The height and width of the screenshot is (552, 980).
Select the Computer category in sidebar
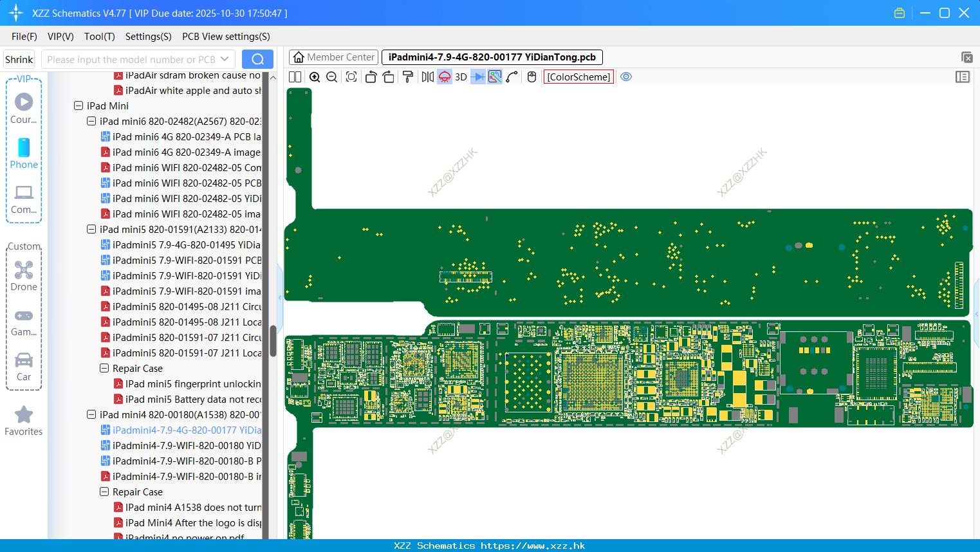(x=24, y=199)
